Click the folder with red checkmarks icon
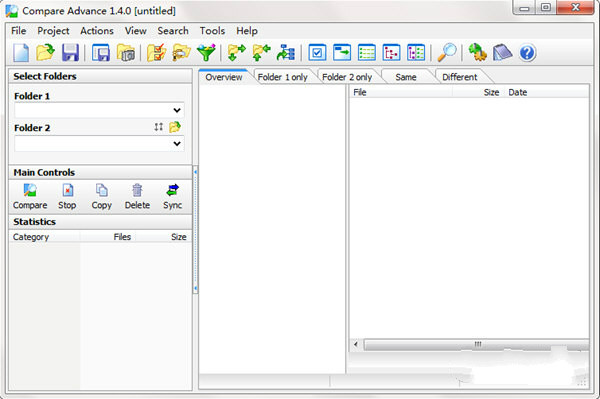600x399 pixels. (157, 53)
